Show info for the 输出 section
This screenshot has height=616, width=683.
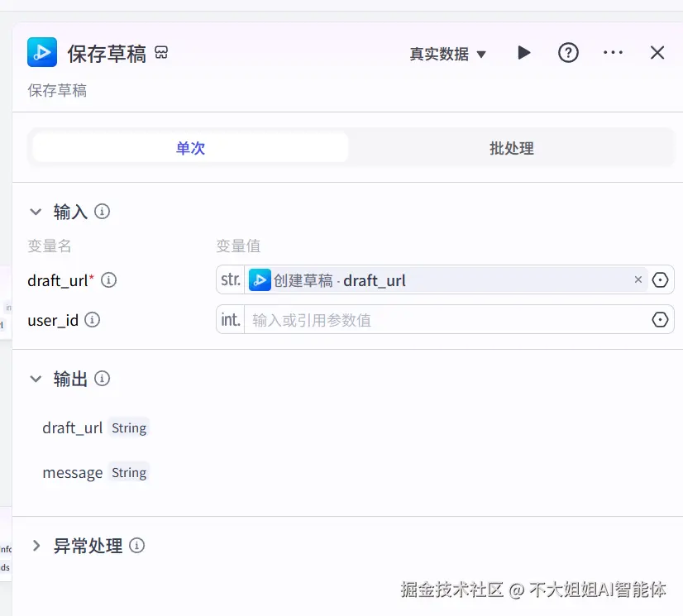[103, 378]
